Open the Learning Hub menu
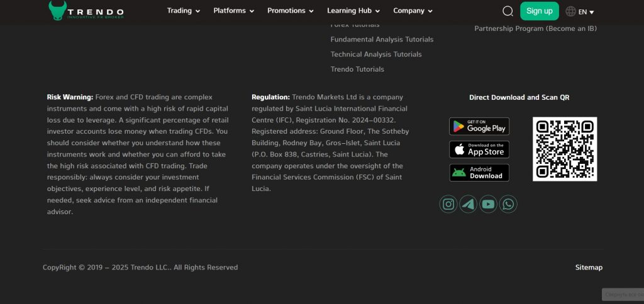The width and height of the screenshot is (644, 304). 353,11
